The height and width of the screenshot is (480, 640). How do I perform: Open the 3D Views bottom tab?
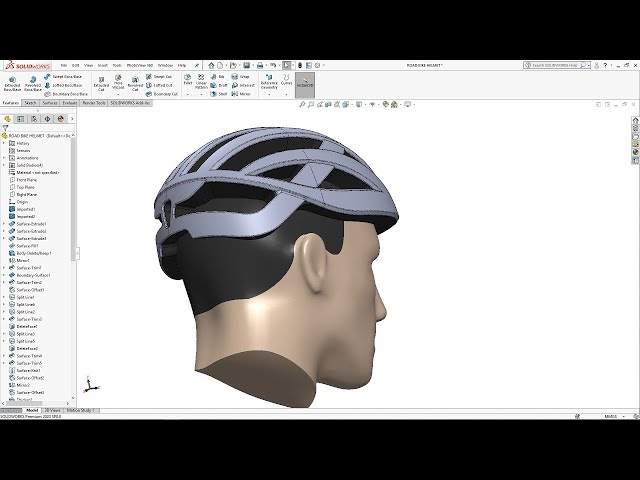(x=52, y=410)
